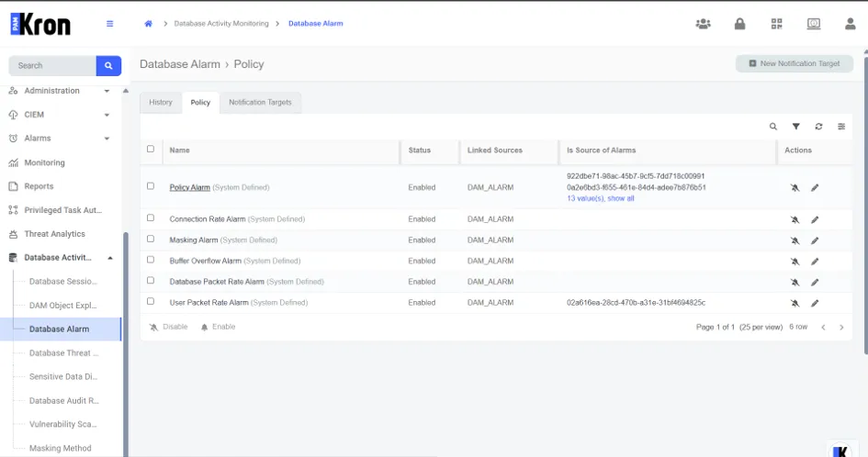Image resolution: width=868 pixels, height=457 pixels.
Task: Edit Buffer Overflow Alarm pencil icon
Action: click(x=815, y=262)
